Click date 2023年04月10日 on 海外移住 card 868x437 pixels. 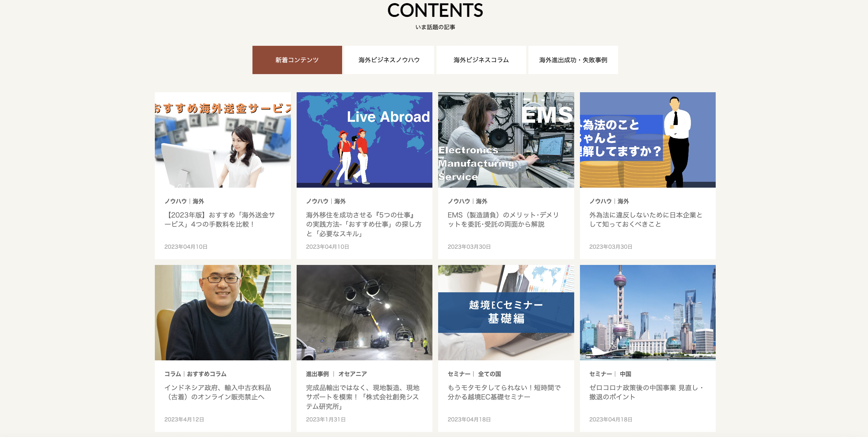point(327,247)
